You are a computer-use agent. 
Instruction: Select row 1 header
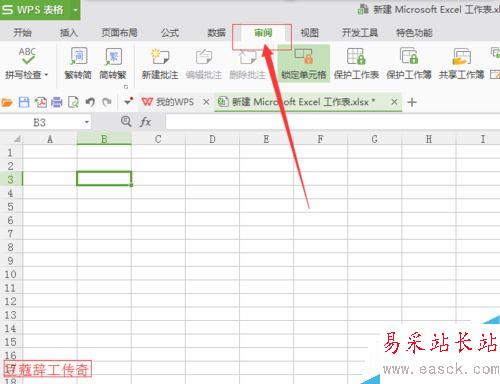tap(11, 152)
